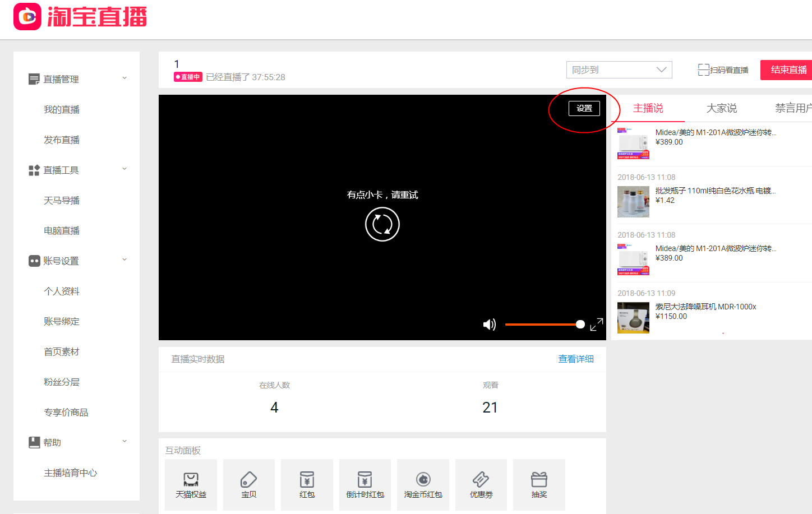Click product title 批发瓶子 110ml纯白色花水瓶
The width and height of the screenshot is (812, 514).
pos(716,191)
